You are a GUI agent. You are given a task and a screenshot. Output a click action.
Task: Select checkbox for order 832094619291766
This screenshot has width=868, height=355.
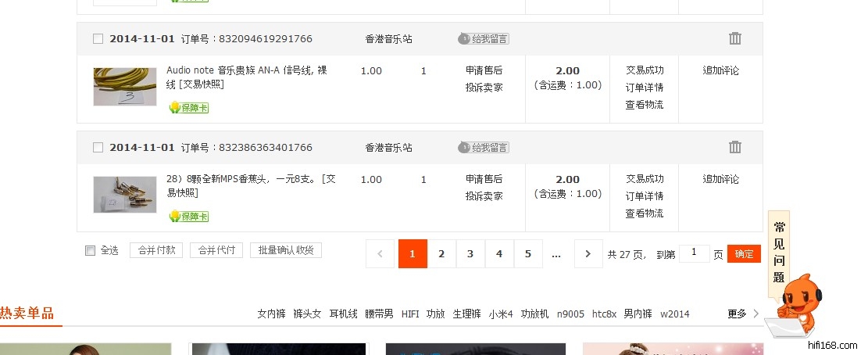[x=98, y=38]
